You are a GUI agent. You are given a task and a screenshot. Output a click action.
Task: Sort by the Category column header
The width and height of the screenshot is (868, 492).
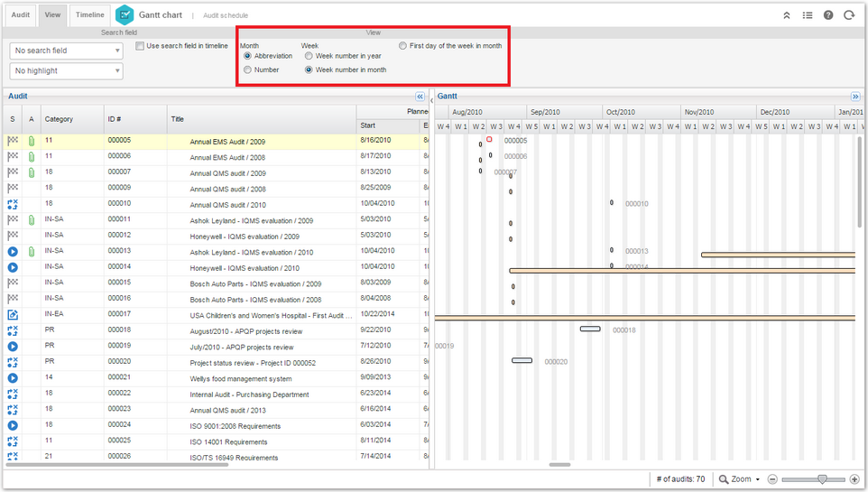pyautogui.click(x=72, y=119)
